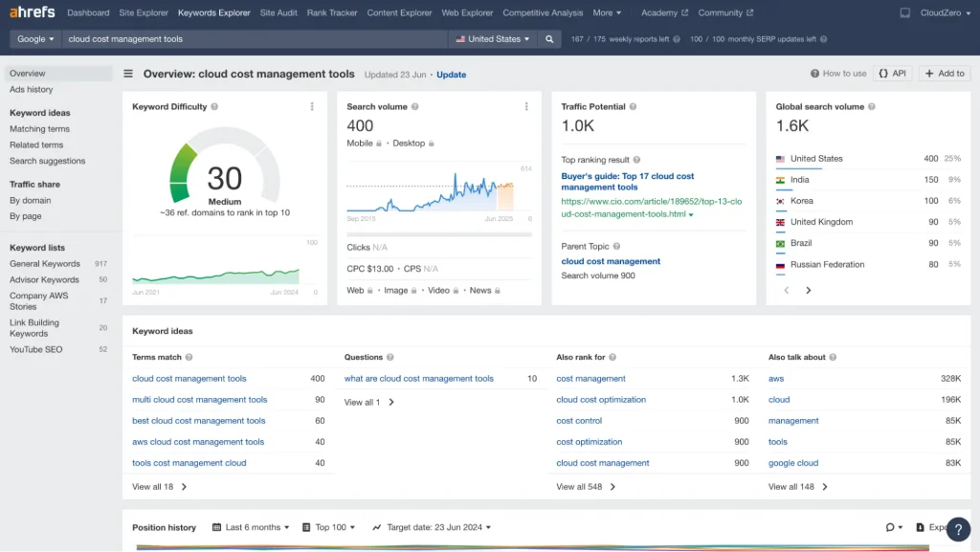The image size is (980, 552).
Task: Click the How to use link
Action: [838, 74]
